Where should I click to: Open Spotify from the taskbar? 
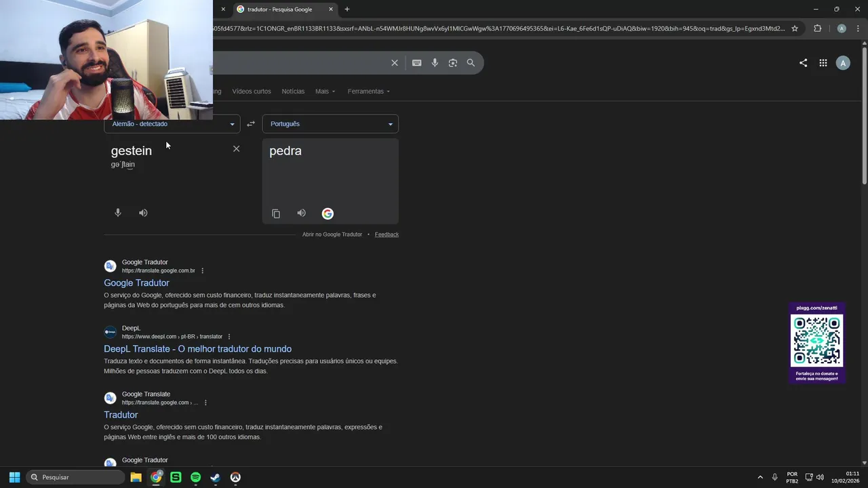195,477
